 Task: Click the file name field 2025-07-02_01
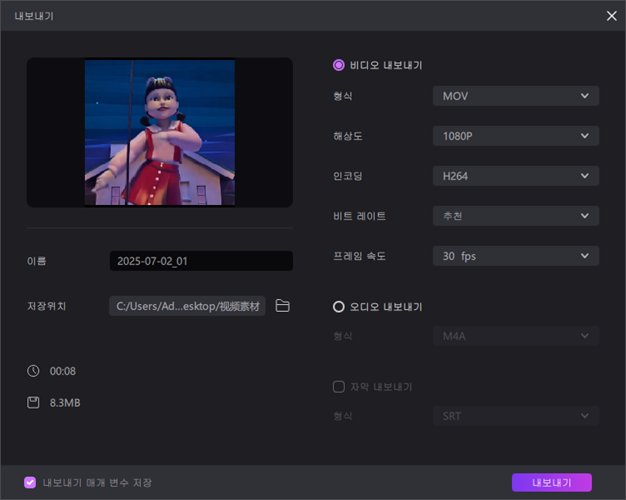pos(201,261)
